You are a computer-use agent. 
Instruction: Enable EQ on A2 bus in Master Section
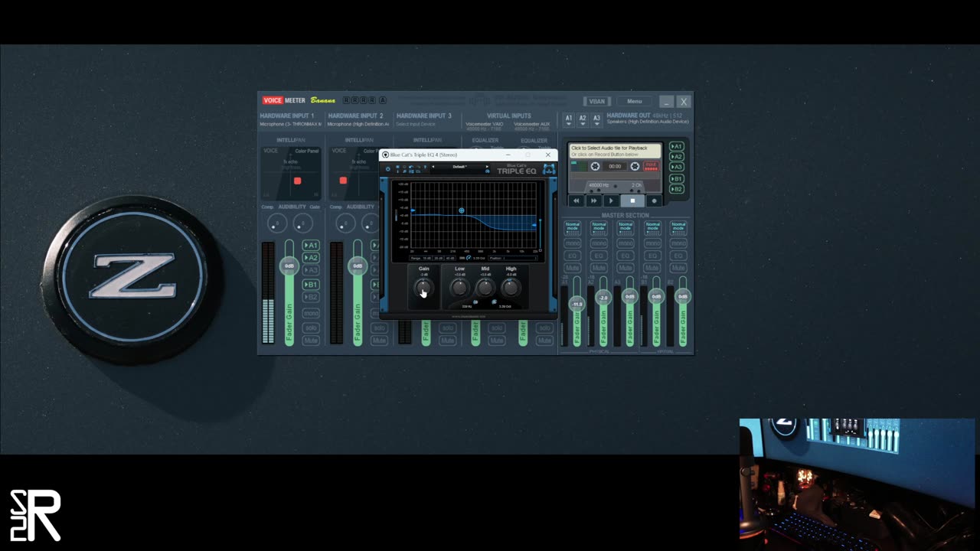(599, 256)
